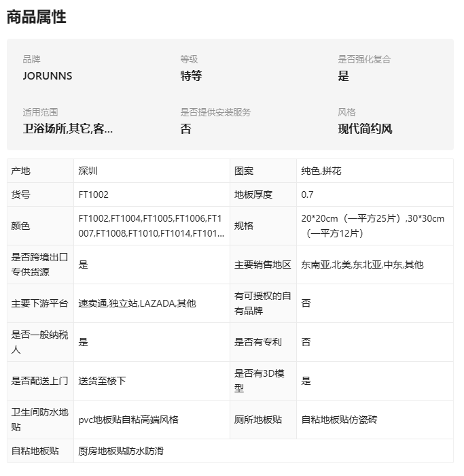The height and width of the screenshot is (476, 464).
Task: Click the 是否有3D模型 attribute label
Action: coord(260,381)
